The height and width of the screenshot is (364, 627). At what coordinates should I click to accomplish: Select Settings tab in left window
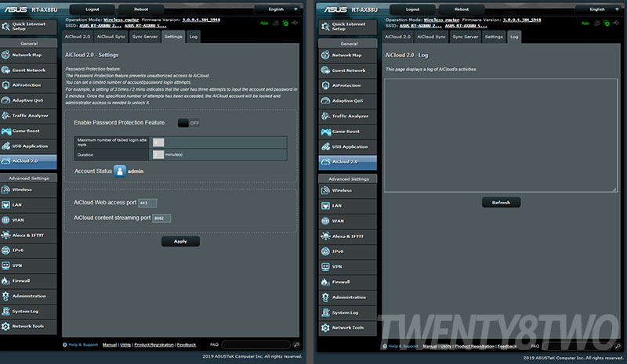173,37
